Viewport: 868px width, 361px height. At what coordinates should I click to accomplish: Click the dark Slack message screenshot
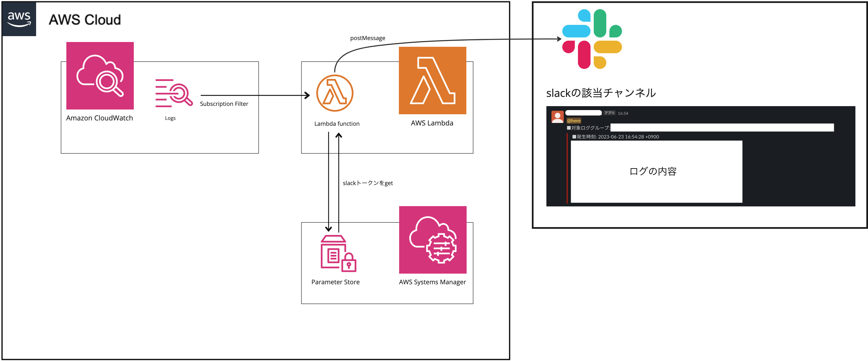701,156
